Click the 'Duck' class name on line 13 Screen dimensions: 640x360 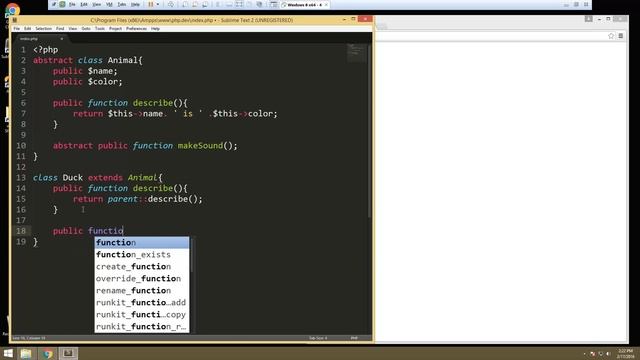click(x=73, y=178)
